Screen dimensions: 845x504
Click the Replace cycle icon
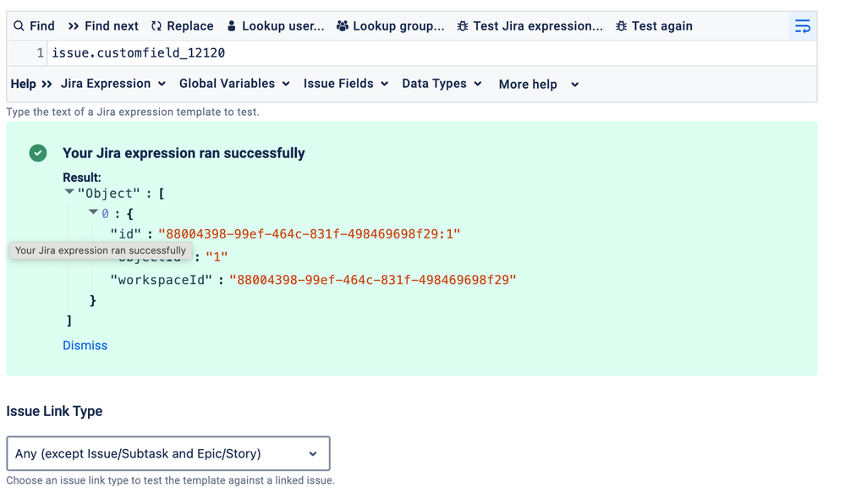coord(156,26)
